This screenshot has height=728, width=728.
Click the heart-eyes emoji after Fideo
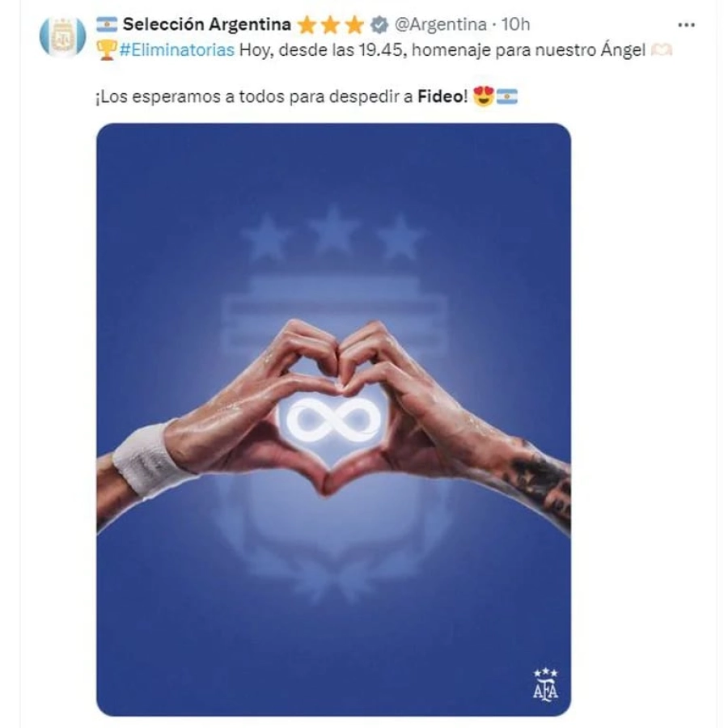tap(484, 96)
